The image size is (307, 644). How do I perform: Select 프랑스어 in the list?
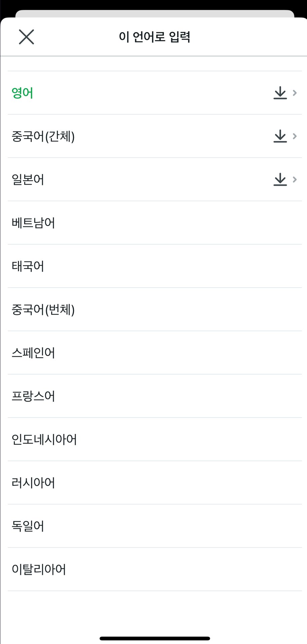155,396
